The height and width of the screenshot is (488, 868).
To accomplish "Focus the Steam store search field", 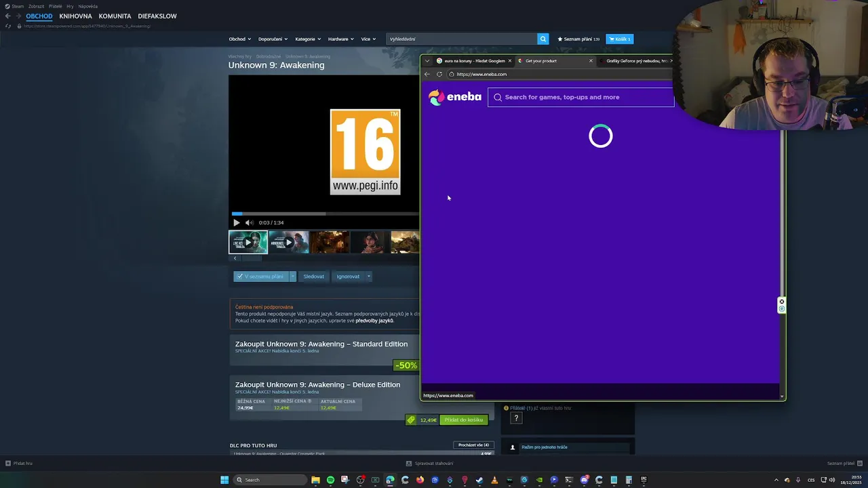I will pyautogui.click(x=462, y=39).
